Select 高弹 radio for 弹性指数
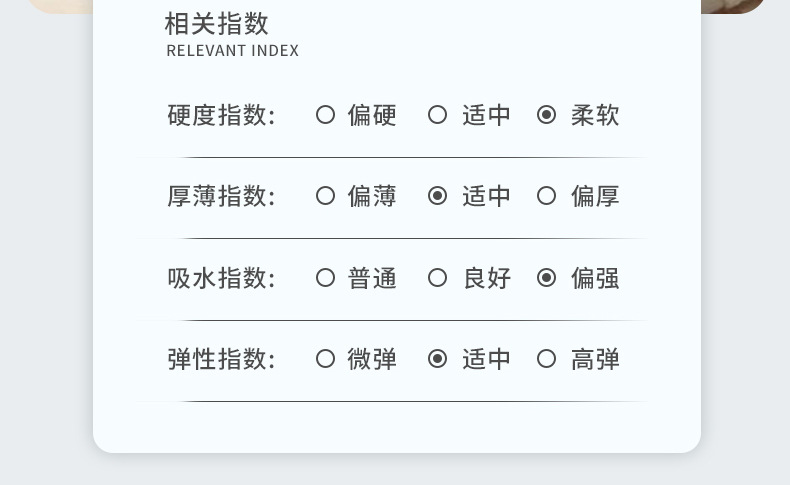Image resolution: width=790 pixels, height=485 pixels. (546, 359)
